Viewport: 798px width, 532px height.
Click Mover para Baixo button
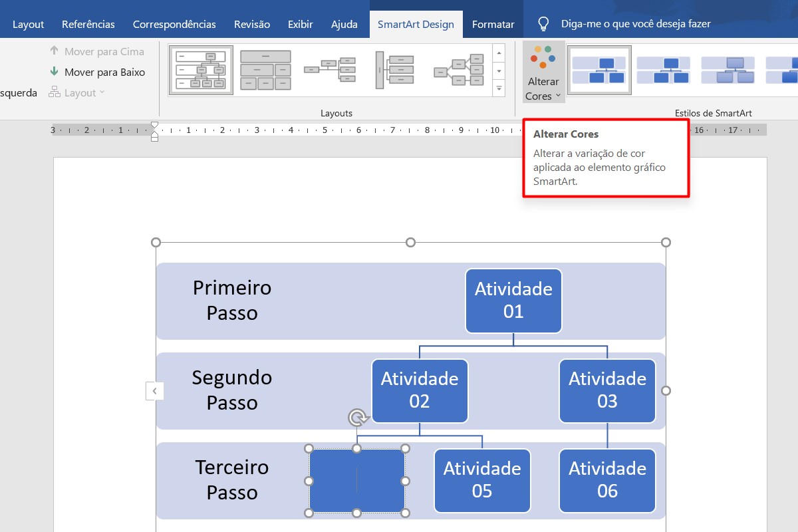click(x=96, y=72)
